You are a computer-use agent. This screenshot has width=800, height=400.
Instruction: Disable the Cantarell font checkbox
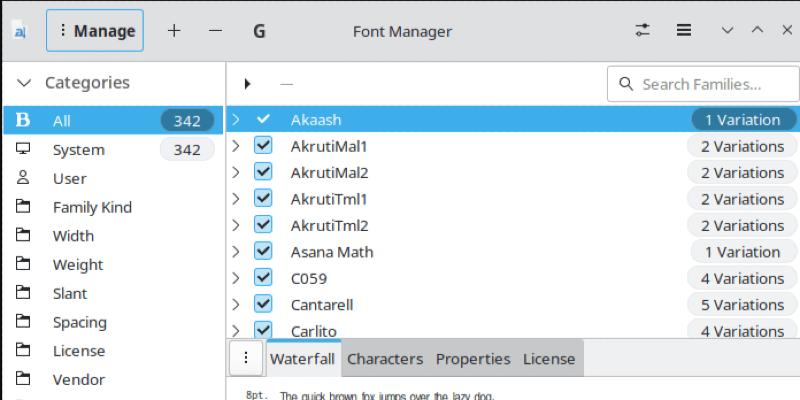tap(263, 304)
